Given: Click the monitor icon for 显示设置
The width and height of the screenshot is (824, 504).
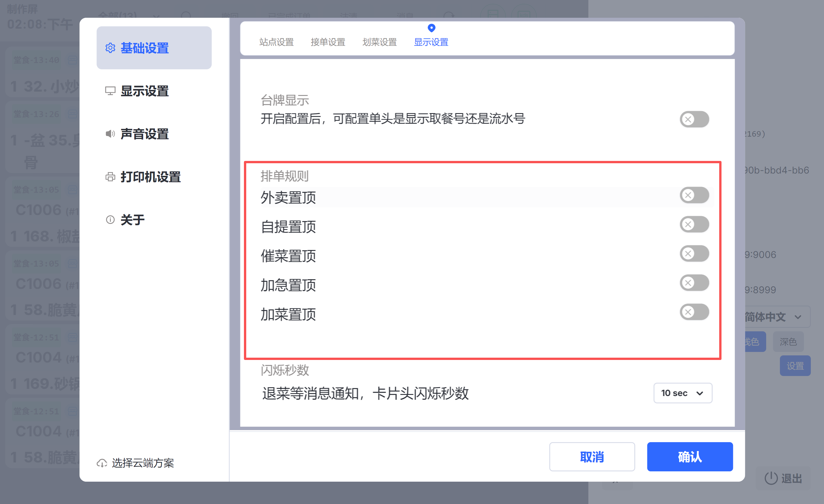Looking at the screenshot, I should [110, 91].
